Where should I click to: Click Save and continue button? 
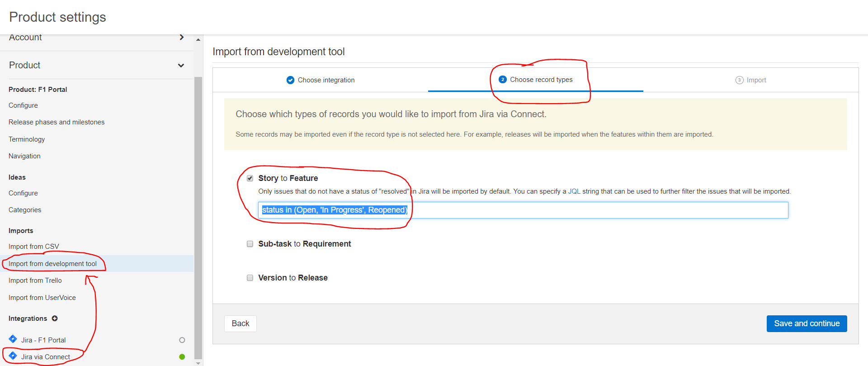click(807, 323)
